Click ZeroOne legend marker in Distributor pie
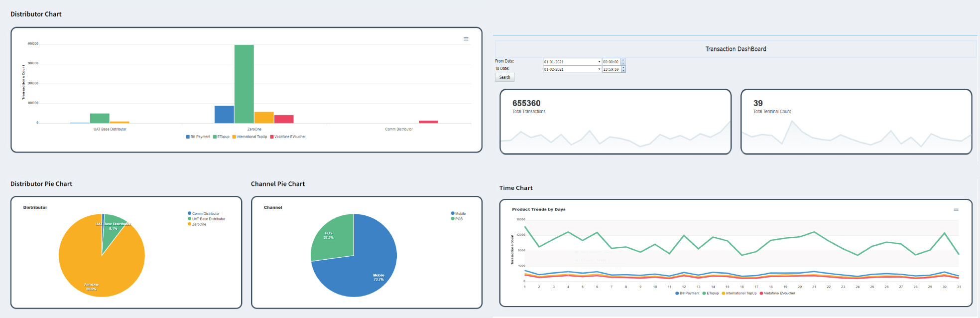This screenshot has height=318, width=980. click(189, 224)
